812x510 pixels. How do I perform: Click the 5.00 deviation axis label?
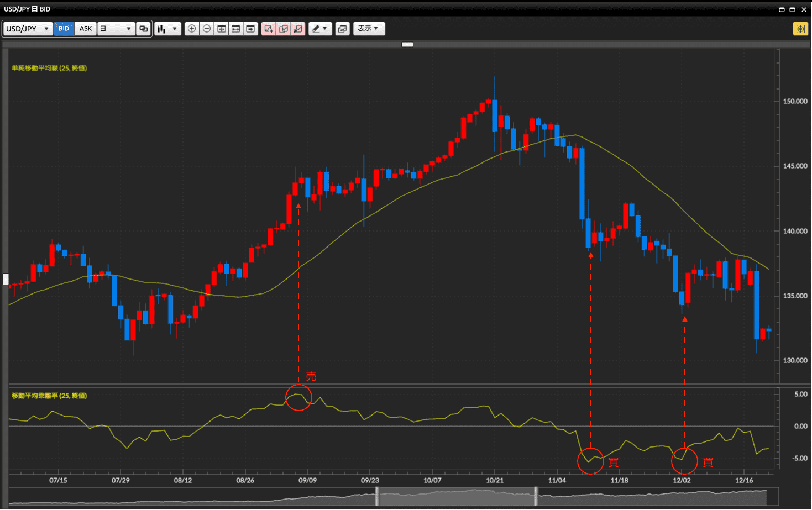[801, 394]
